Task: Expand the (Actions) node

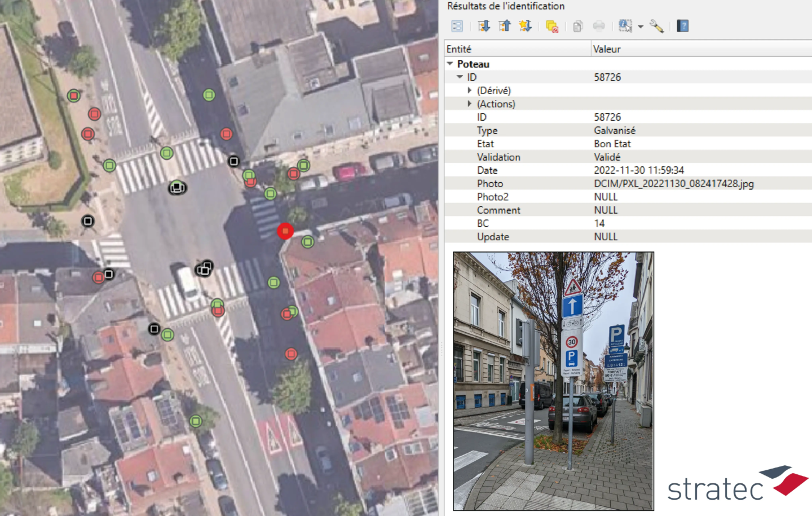Action: click(x=469, y=104)
